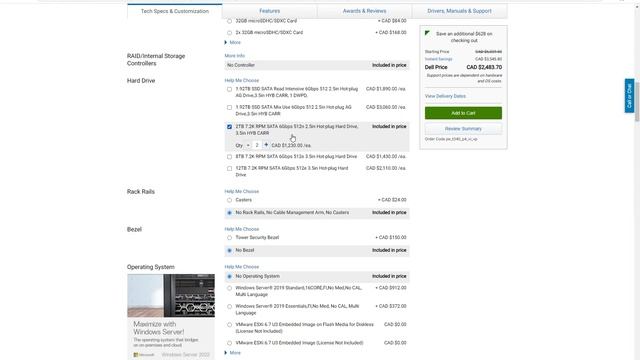
Task: Click the Instant Savings link
Action: pos(438,59)
